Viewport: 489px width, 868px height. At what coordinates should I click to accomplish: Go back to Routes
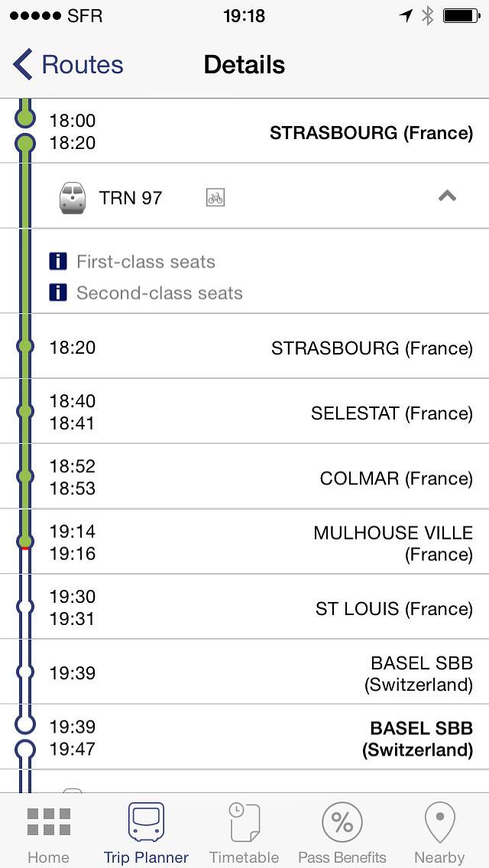coord(69,65)
